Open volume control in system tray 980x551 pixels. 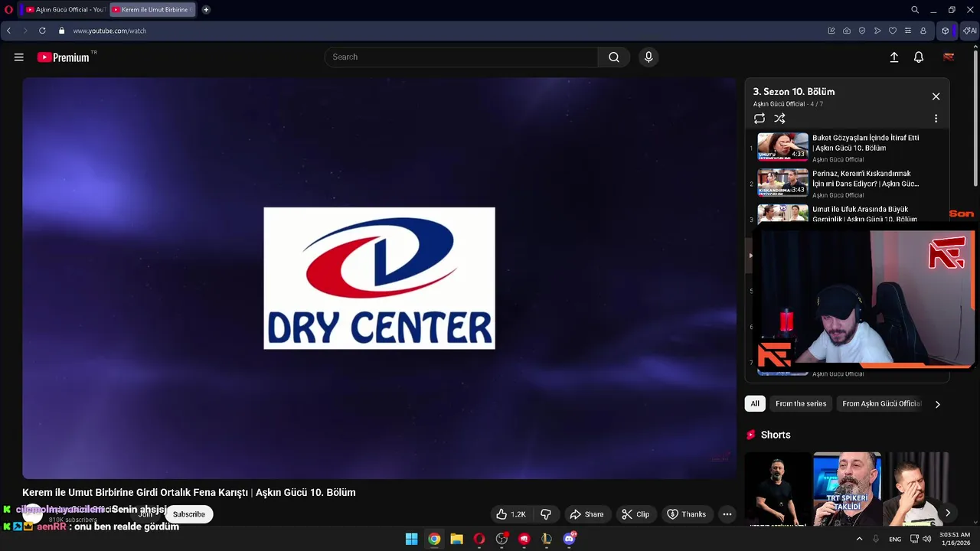pyautogui.click(x=927, y=539)
